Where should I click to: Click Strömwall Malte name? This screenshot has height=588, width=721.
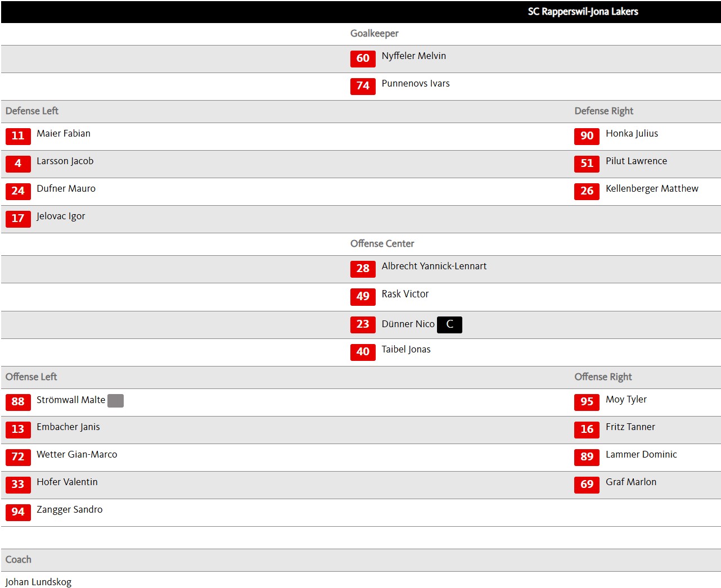pyautogui.click(x=71, y=400)
